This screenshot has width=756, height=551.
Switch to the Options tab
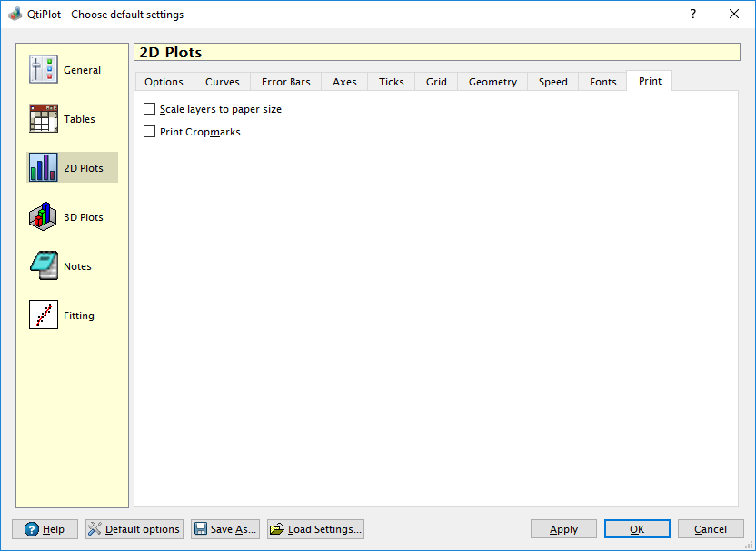coord(164,82)
